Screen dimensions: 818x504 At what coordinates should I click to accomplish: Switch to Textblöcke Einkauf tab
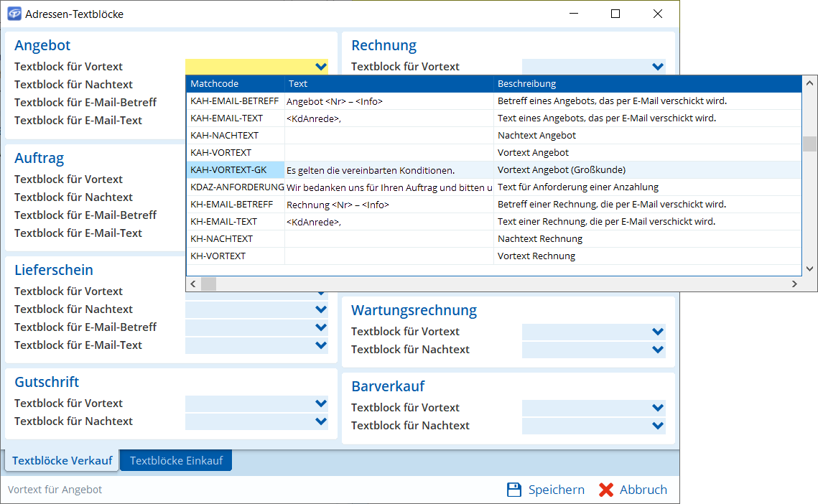coord(176,460)
